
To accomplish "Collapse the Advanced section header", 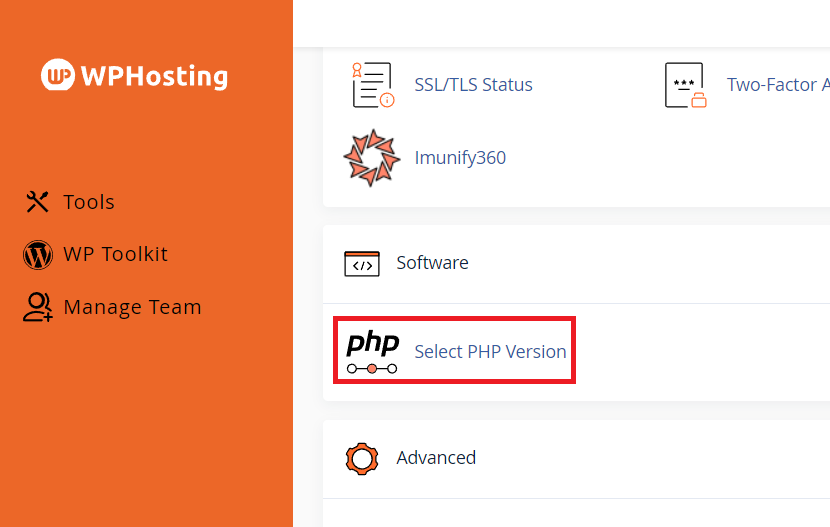I will pyautogui.click(x=436, y=458).
